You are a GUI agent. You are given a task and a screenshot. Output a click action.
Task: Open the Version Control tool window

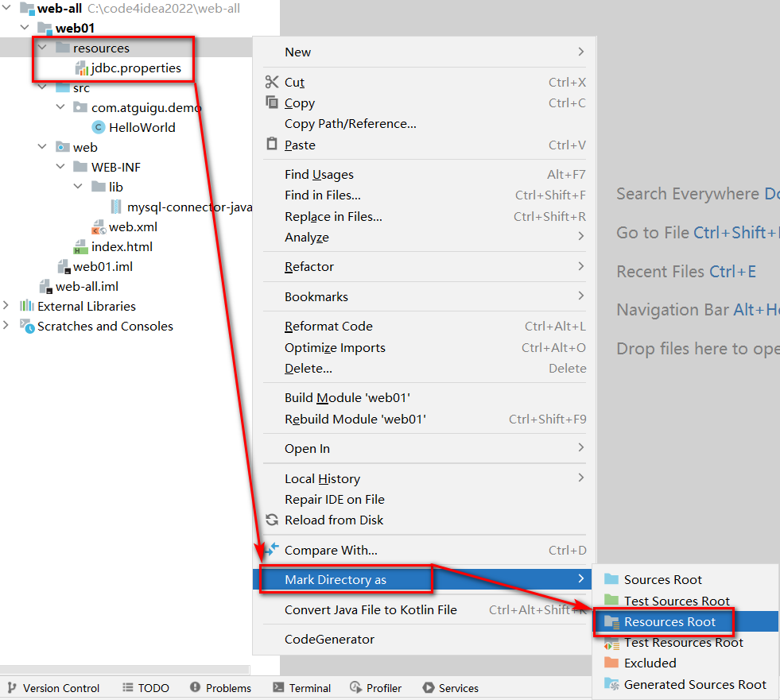53,688
